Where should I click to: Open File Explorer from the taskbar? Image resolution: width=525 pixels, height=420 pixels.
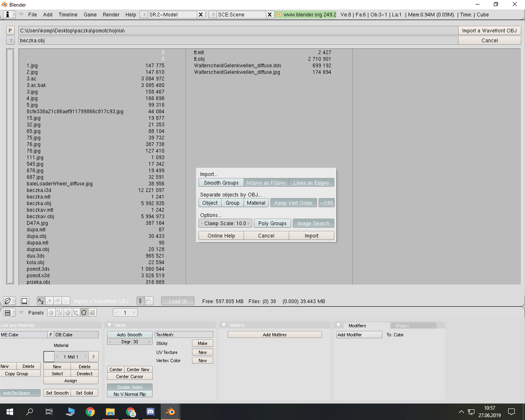click(110, 412)
